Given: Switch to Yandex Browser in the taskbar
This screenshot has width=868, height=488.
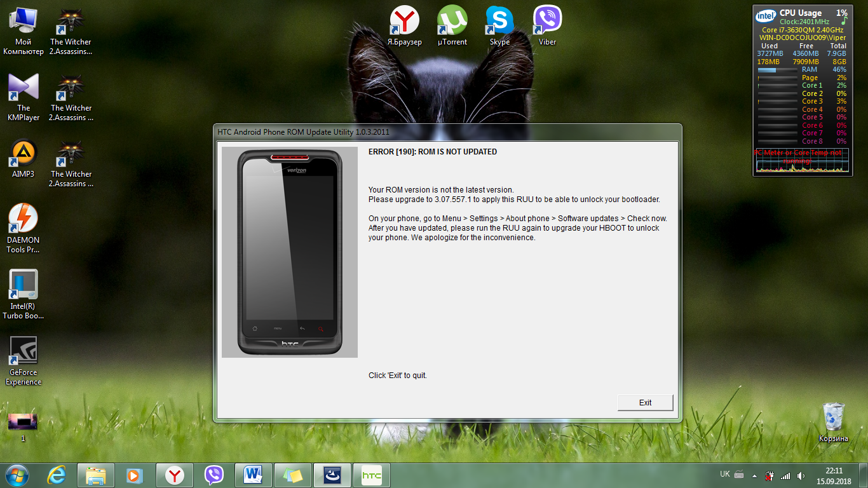Looking at the screenshot, I should 175,475.
